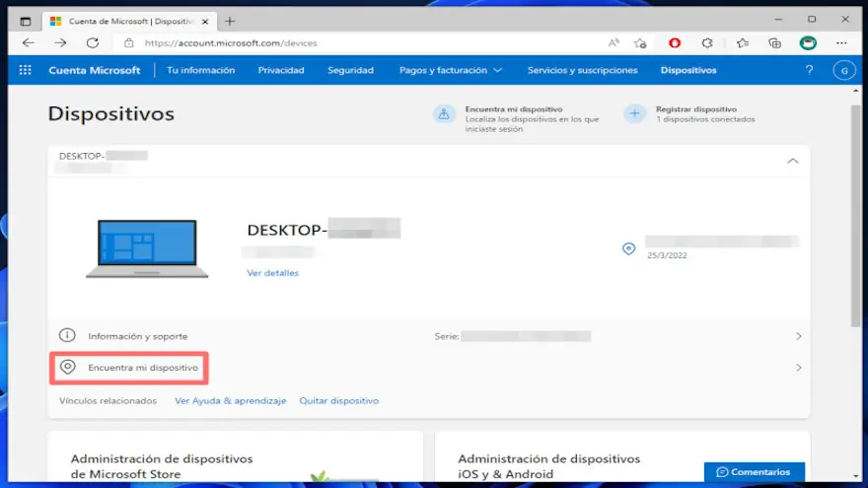Open the browser extensions menu

pyautogui.click(x=707, y=43)
